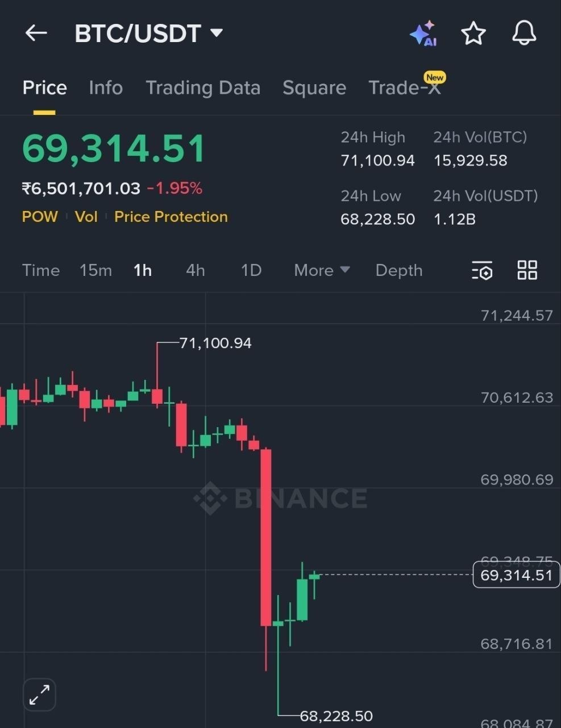The width and height of the screenshot is (561, 728).
Task: Open the AI assistant sparkle icon
Action: pos(423,34)
